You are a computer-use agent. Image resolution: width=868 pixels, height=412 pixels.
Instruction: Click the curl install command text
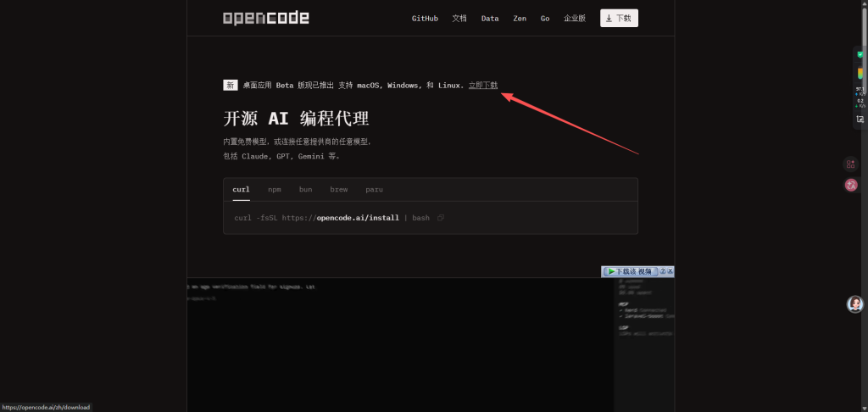point(331,218)
